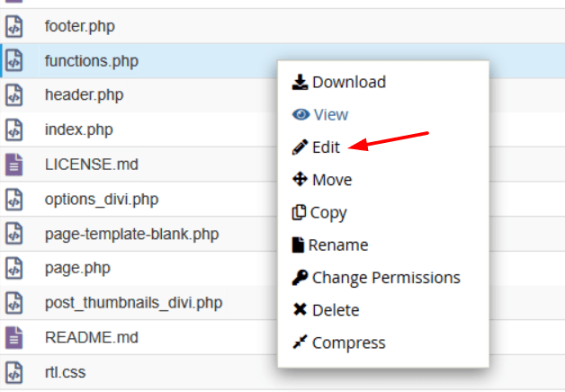
Task: Select post_thumbnails_divi.php file
Action: [x=133, y=303]
